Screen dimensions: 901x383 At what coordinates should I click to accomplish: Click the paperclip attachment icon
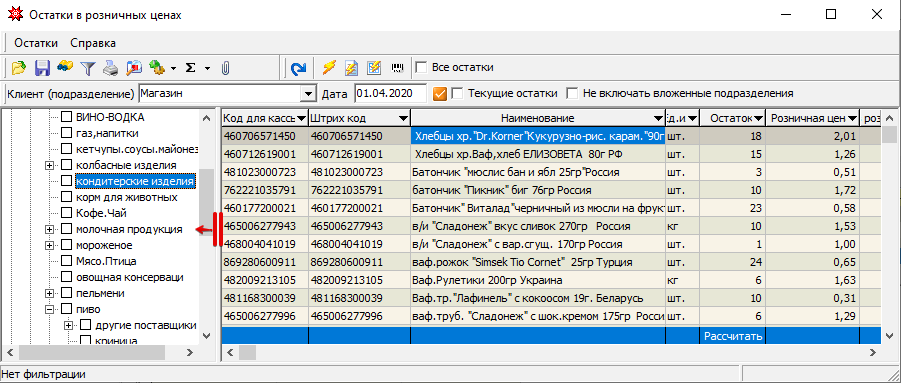pyautogui.click(x=225, y=68)
